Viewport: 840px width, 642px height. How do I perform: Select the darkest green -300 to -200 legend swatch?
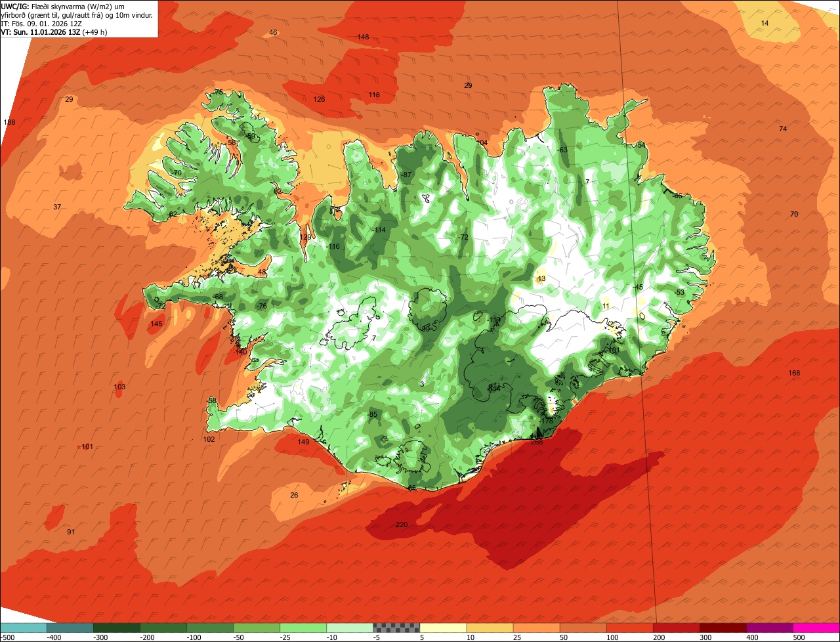click(x=117, y=628)
